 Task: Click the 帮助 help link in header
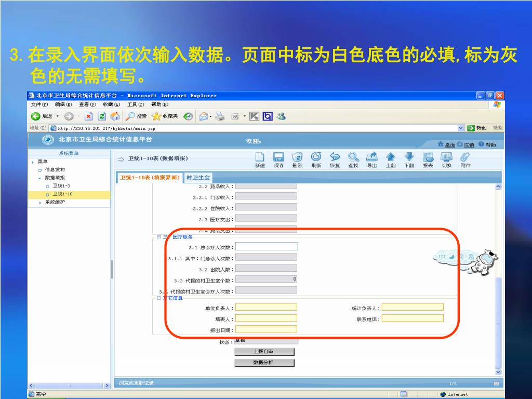pos(487,144)
